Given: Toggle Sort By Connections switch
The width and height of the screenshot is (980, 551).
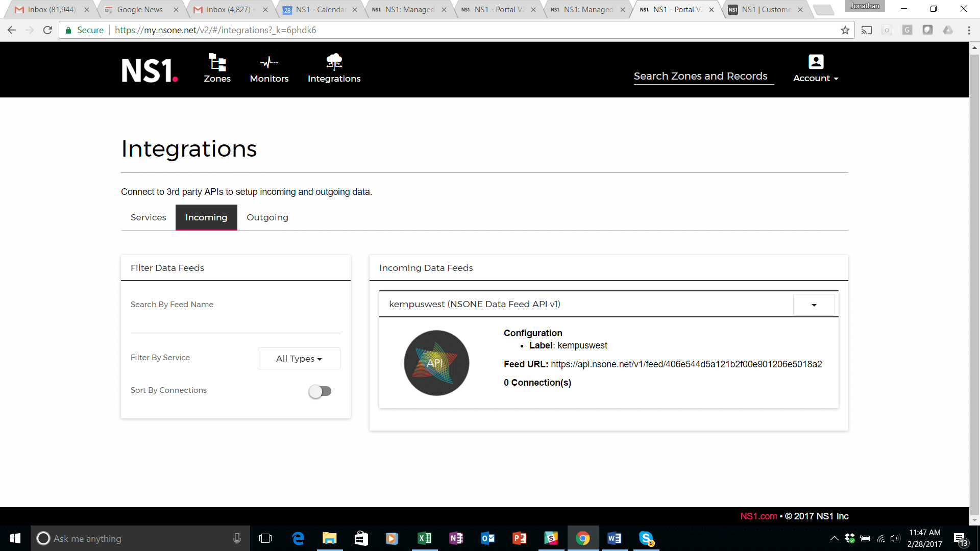Looking at the screenshot, I should point(320,391).
